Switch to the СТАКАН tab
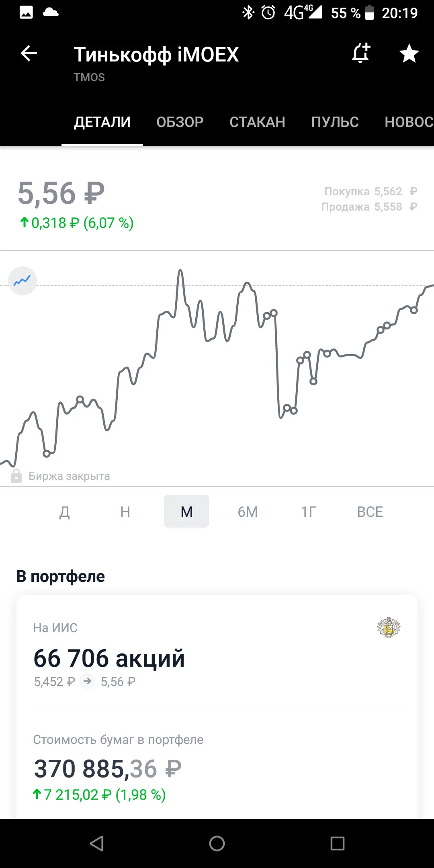This screenshot has width=434, height=868. point(258,122)
